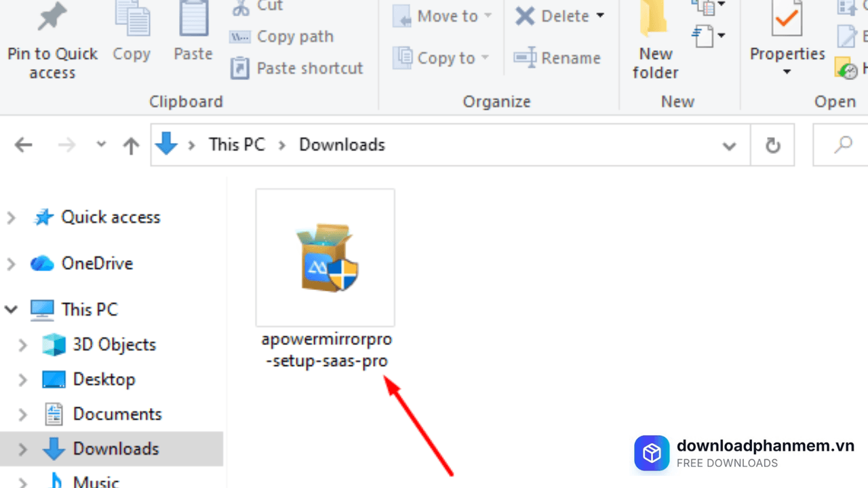Image resolution: width=868 pixels, height=488 pixels.
Task: Open the apowermirrorpro-setup-saas-pro installer
Action: pos(325,257)
